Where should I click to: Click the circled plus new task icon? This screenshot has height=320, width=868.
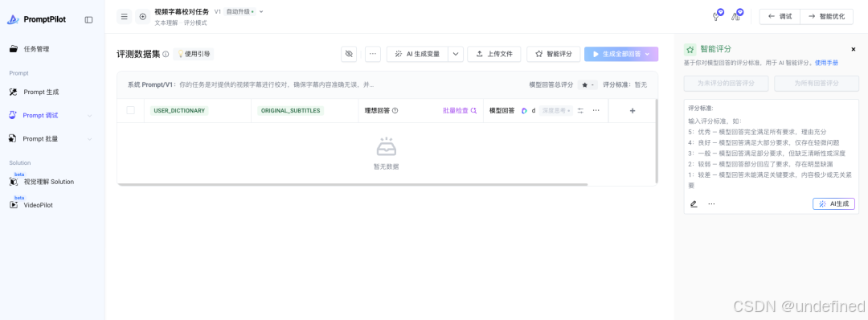click(x=143, y=17)
